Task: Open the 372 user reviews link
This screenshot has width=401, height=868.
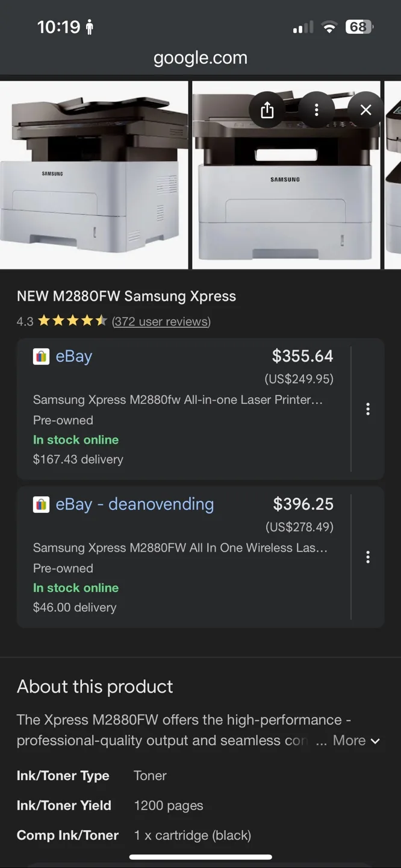Action: (x=161, y=322)
